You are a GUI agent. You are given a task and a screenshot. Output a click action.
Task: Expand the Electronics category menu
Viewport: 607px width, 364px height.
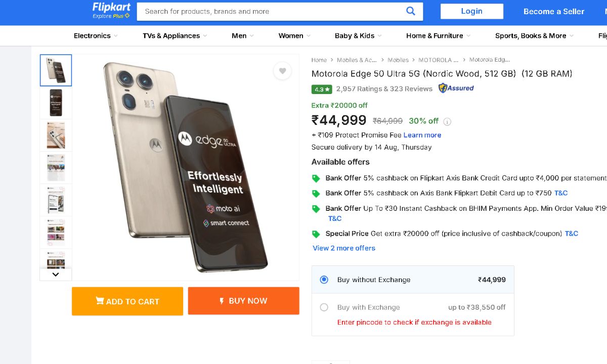click(x=96, y=36)
